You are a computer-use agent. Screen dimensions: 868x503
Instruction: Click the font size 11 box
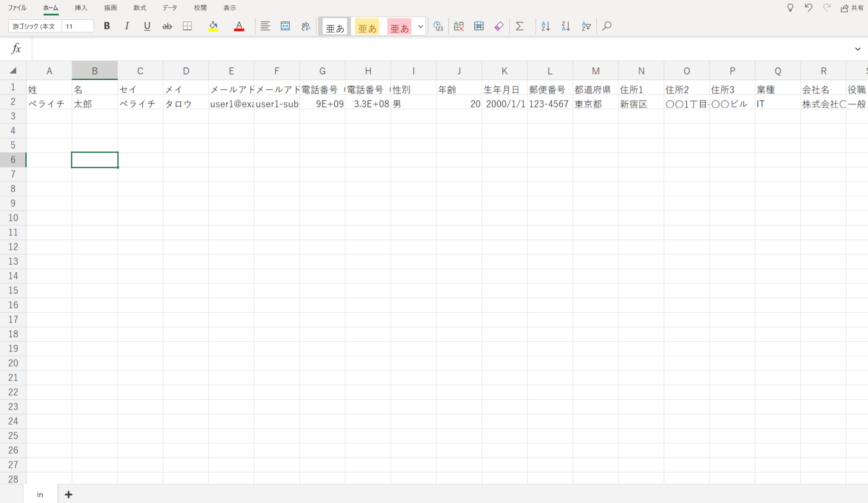point(78,26)
